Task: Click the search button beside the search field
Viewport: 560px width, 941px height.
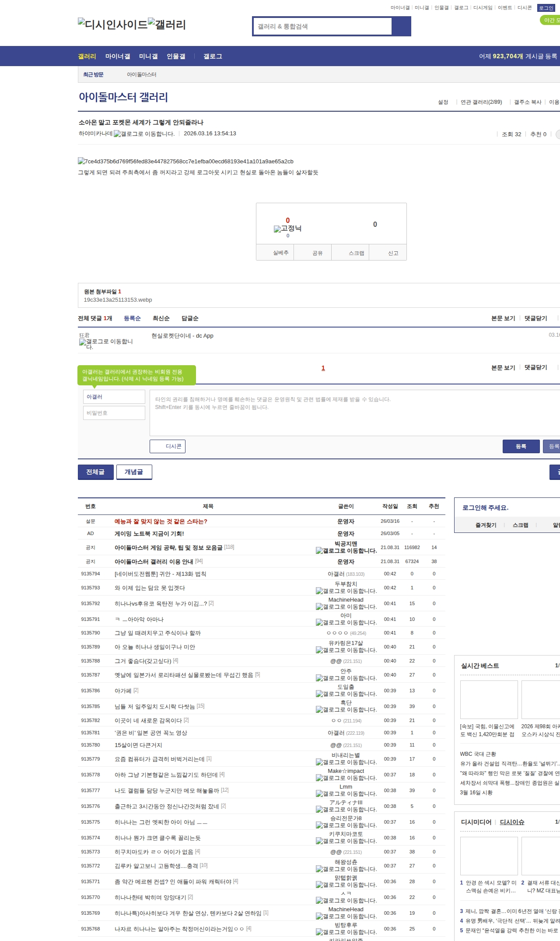Action: coord(401,26)
